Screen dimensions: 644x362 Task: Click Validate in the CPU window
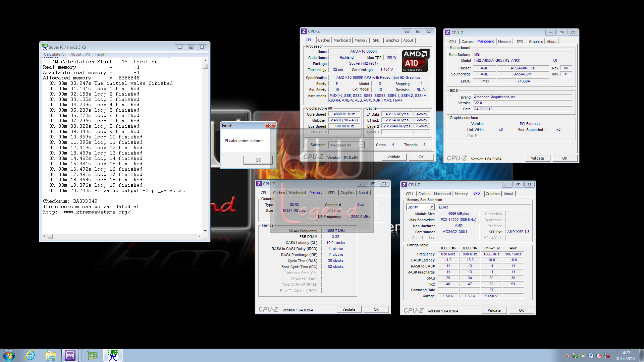pos(394,157)
